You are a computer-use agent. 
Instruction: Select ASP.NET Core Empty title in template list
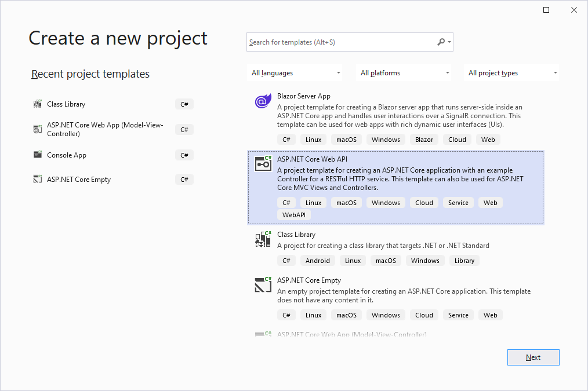(x=309, y=280)
